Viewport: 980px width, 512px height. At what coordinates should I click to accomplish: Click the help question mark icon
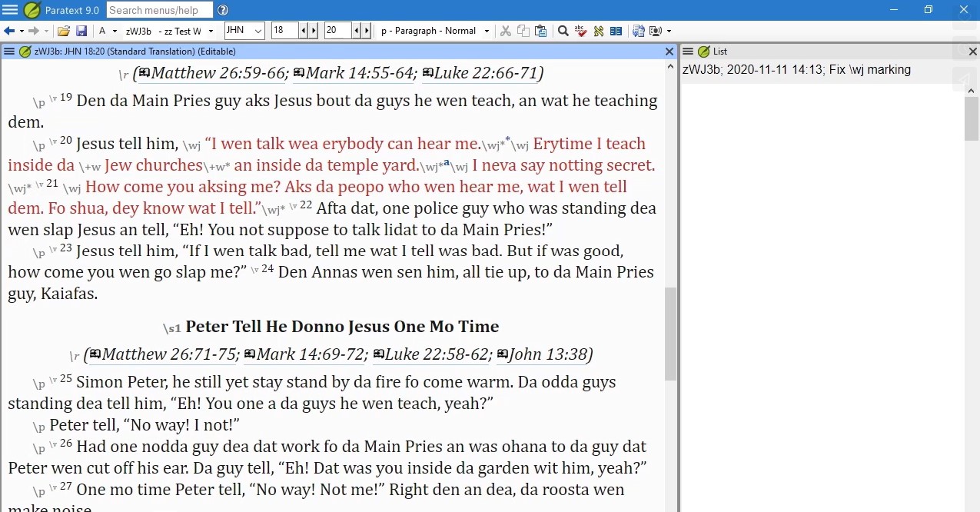point(222,11)
